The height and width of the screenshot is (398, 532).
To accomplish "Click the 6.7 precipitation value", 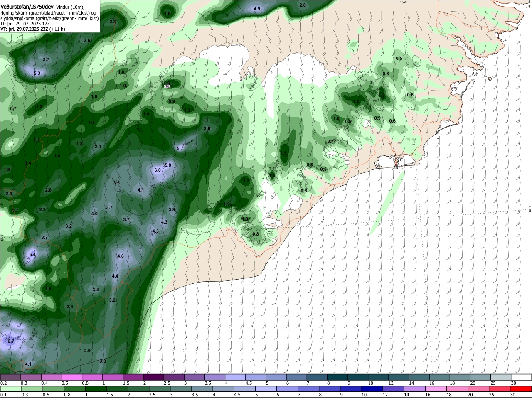I will tap(11, 341).
